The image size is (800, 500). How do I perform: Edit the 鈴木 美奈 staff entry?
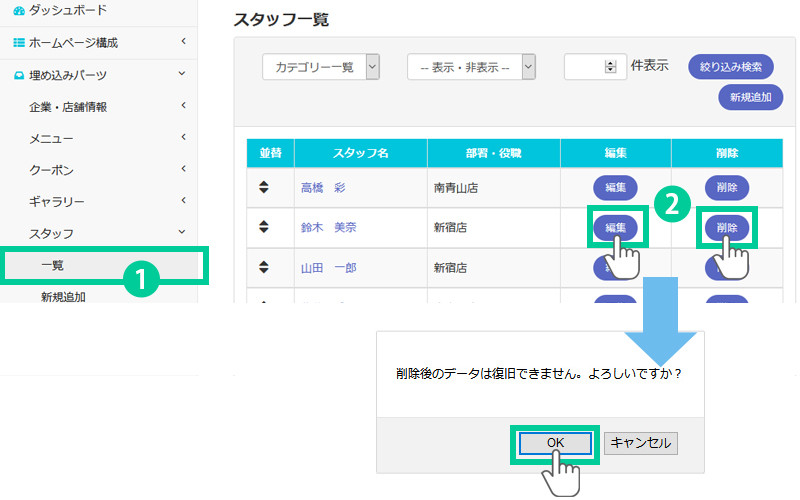[x=615, y=227]
